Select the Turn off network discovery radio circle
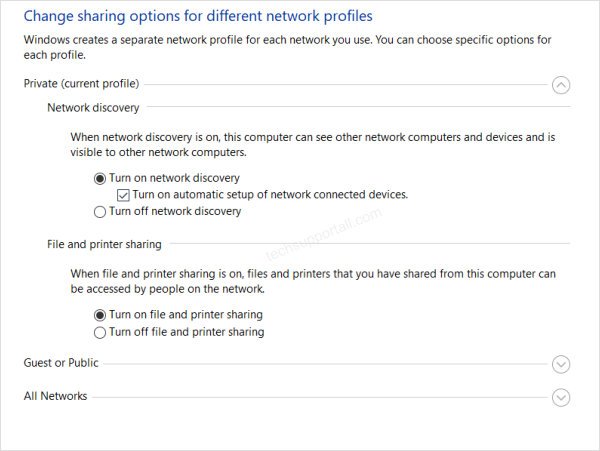 coord(100,212)
